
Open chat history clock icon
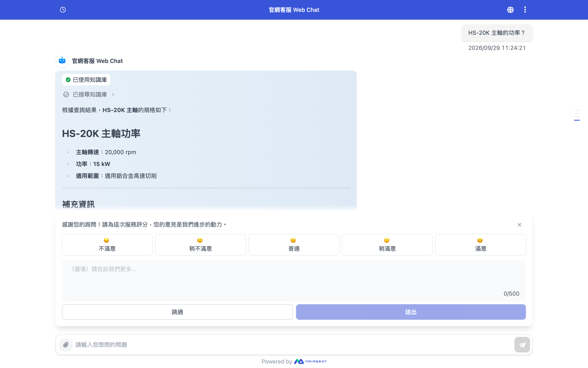[x=63, y=10]
